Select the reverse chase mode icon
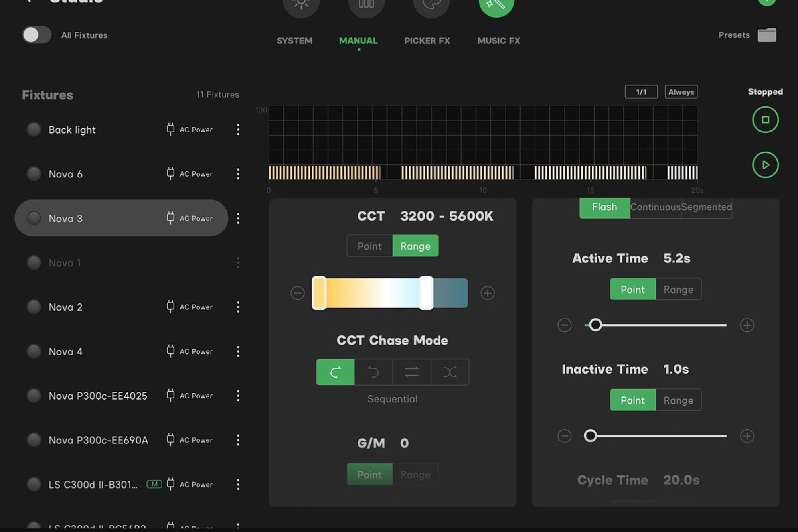Viewport: 798px width, 532px height. (373, 372)
